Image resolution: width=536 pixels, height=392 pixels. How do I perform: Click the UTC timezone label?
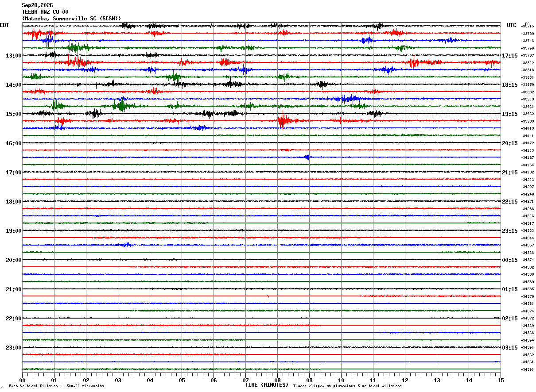[512, 25]
